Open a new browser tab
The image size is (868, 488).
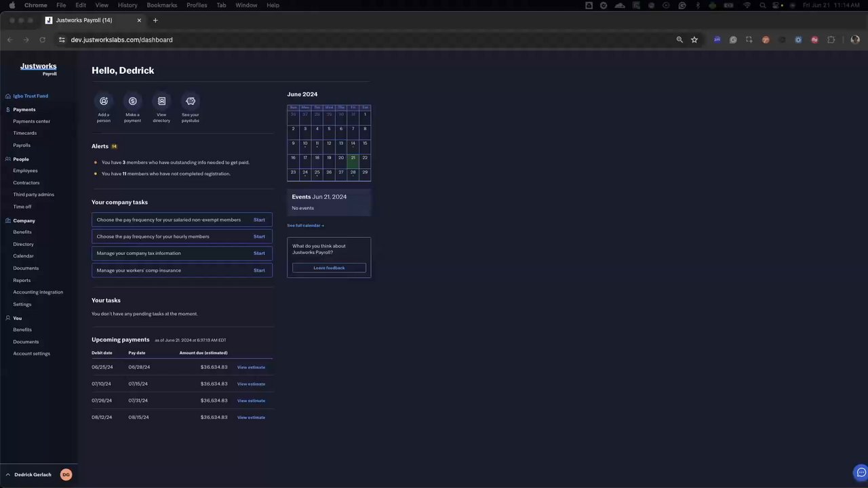(x=155, y=20)
